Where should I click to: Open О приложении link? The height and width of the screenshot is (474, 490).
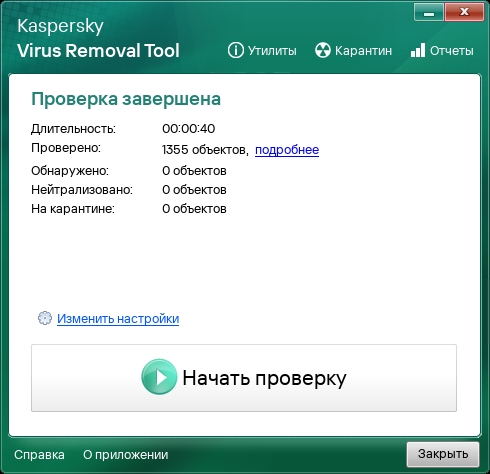(x=126, y=455)
